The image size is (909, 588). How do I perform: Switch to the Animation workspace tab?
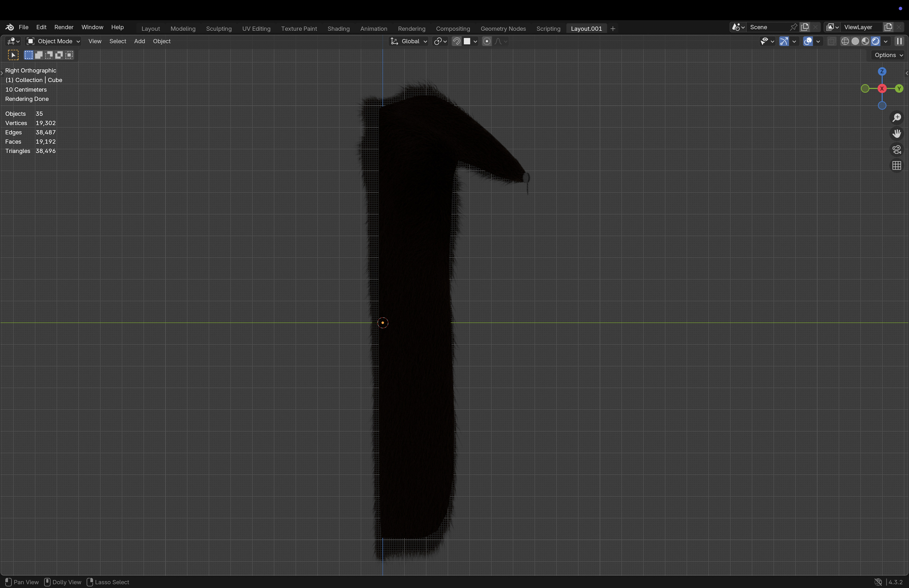pyautogui.click(x=373, y=29)
